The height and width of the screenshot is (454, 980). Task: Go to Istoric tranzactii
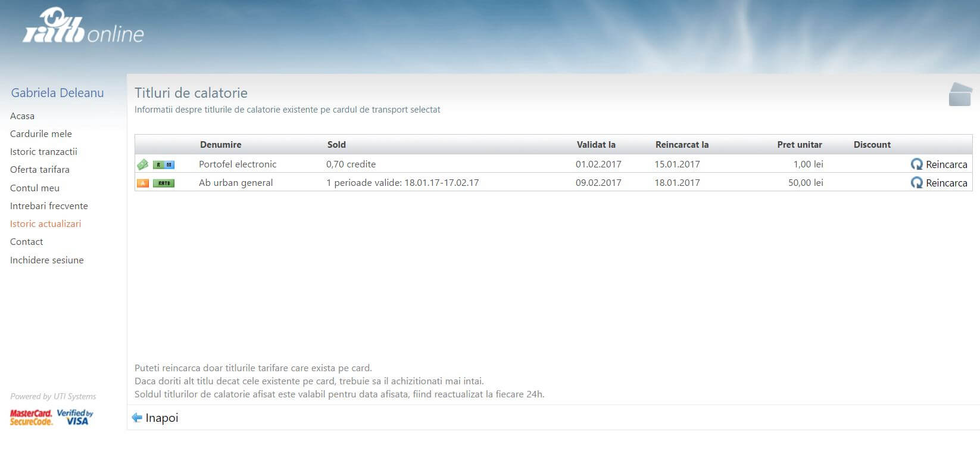click(x=43, y=152)
